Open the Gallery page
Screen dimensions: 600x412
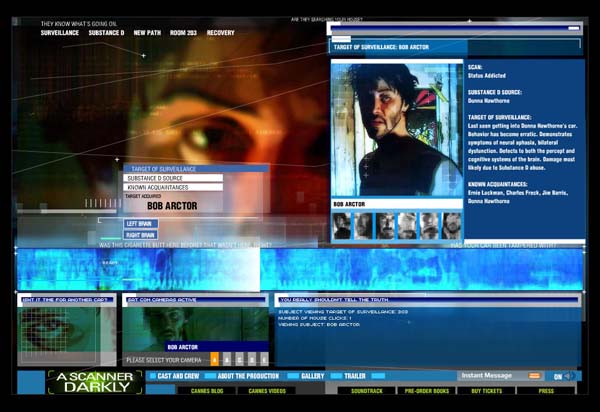pyautogui.click(x=313, y=376)
